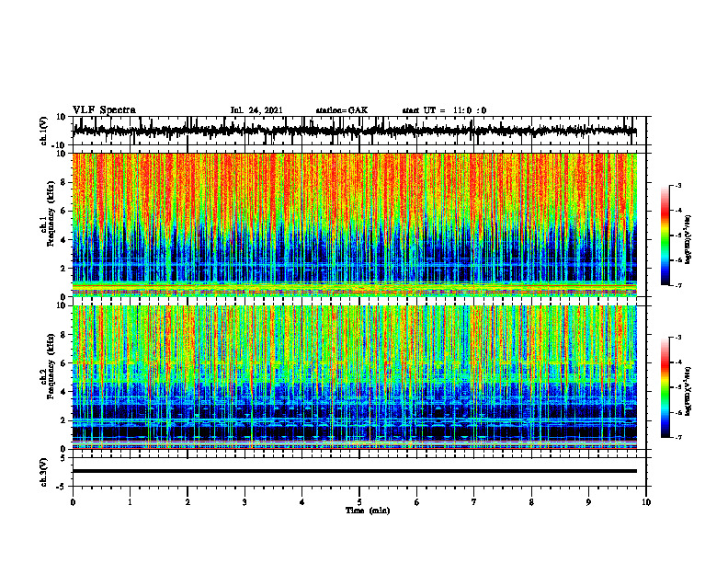Click time axis tick label '0'
The width and height of the screenshot is (728, 563).
(73, 502)
